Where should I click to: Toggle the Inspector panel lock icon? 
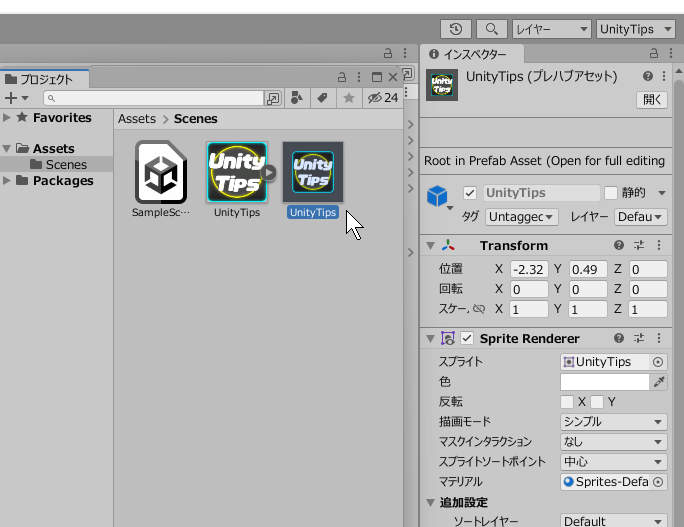pyautogui.click(x=653, y=54)
